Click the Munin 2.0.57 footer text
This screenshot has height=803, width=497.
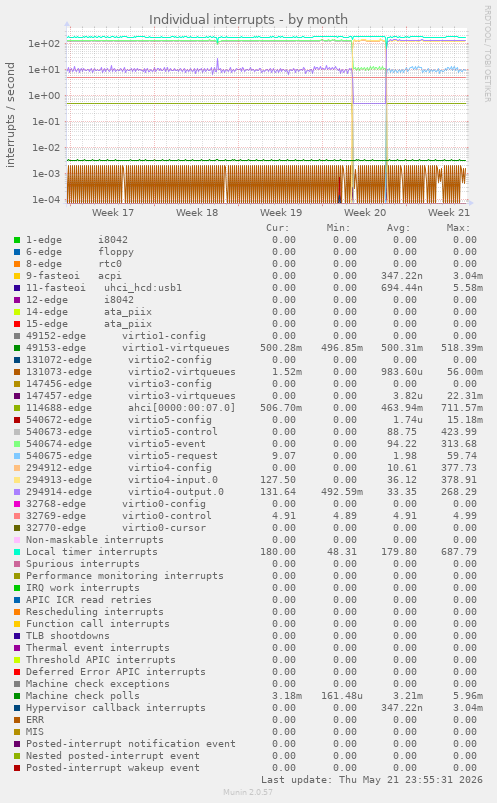click(x=248, y=792)
